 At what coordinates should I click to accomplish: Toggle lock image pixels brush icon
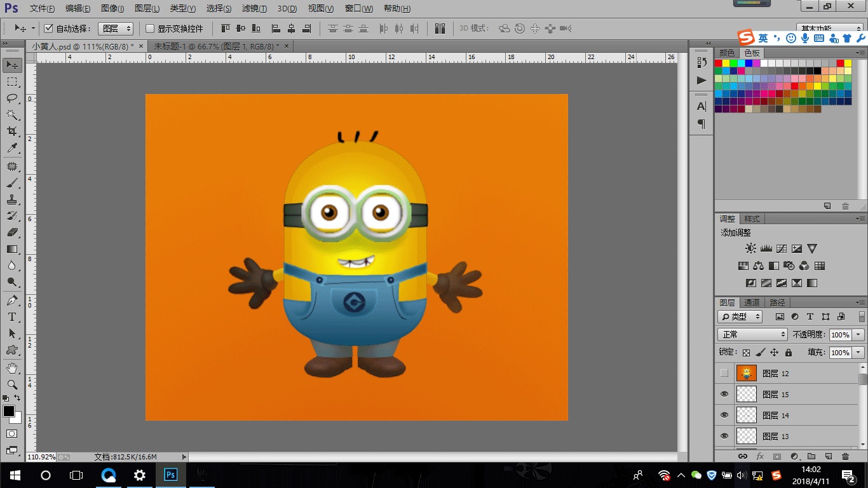coord(760,352)
